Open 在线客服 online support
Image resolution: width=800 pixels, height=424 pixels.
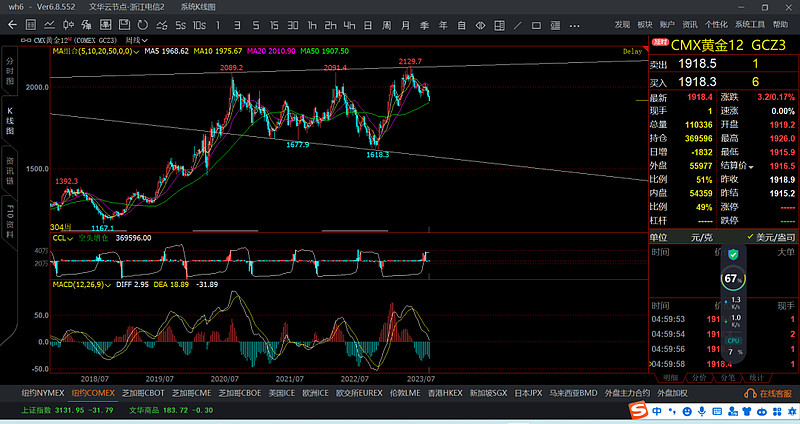(x=770, y=393)
